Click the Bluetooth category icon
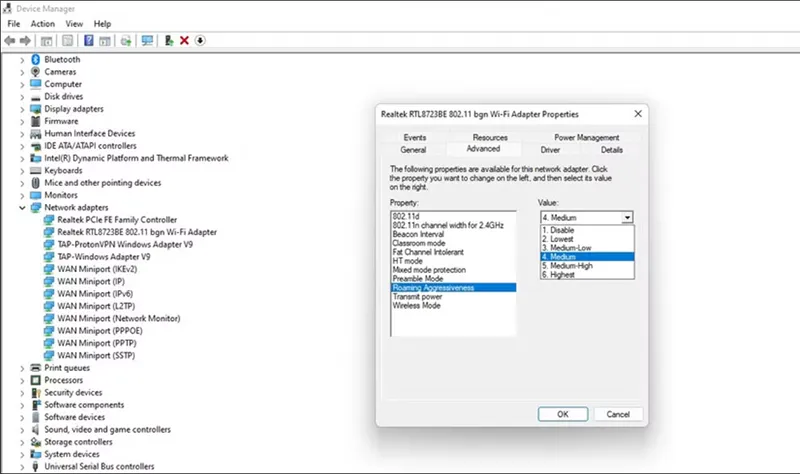 coord(35,59)
